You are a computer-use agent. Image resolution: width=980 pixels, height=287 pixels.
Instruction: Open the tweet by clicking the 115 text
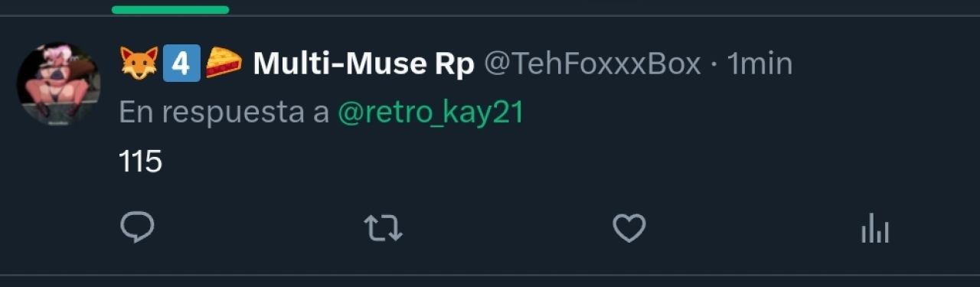pyautogui.click(x=141, y=161)
